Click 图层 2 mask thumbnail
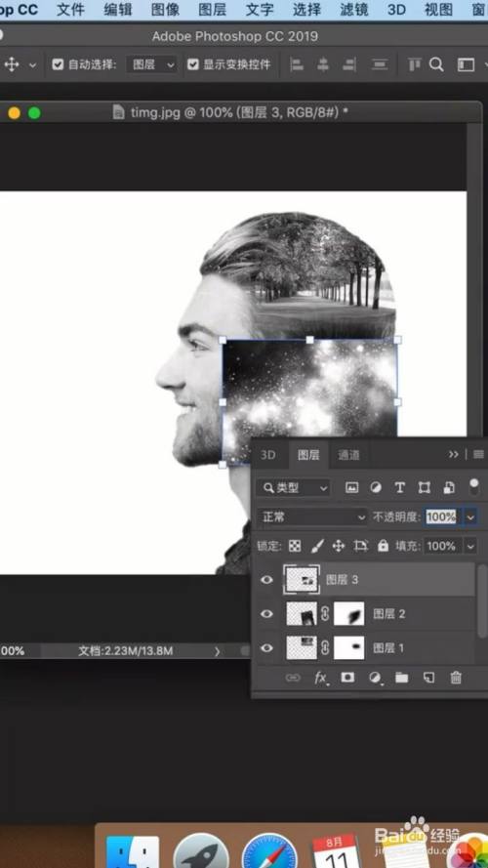 coord(349,614)
